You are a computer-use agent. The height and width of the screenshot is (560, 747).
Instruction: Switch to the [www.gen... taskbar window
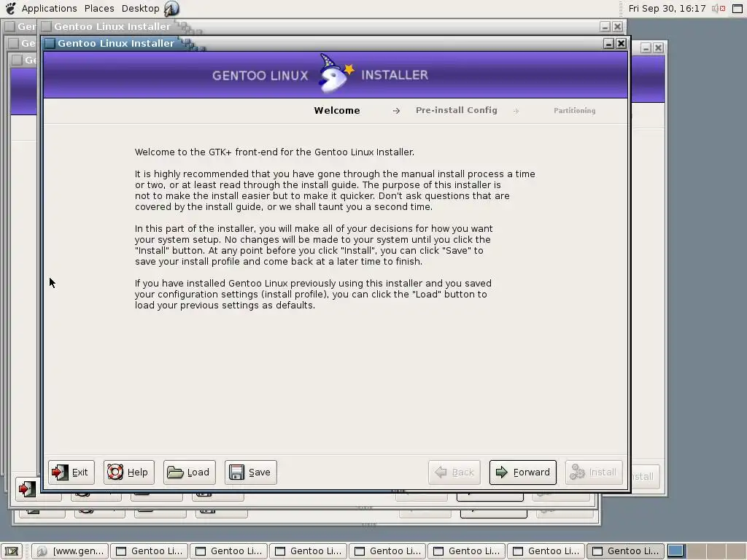(x=71, y=551)
